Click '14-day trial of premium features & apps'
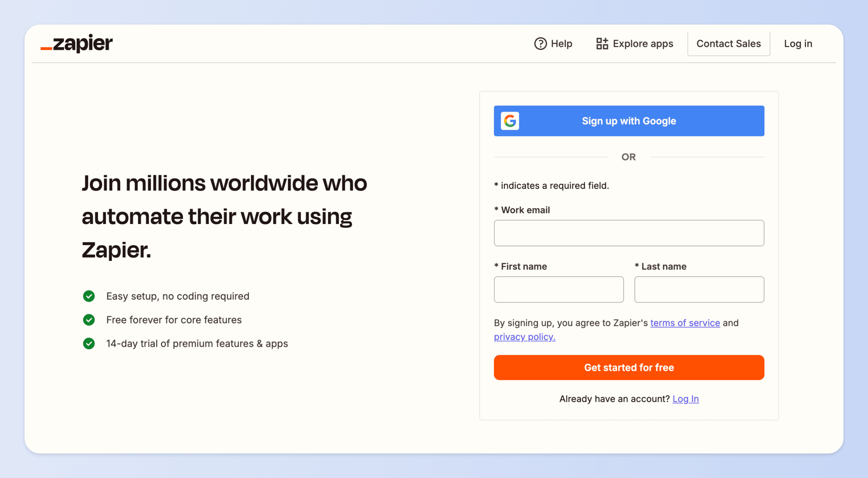This screenshot has width=868, height=478. coord(197,344)
